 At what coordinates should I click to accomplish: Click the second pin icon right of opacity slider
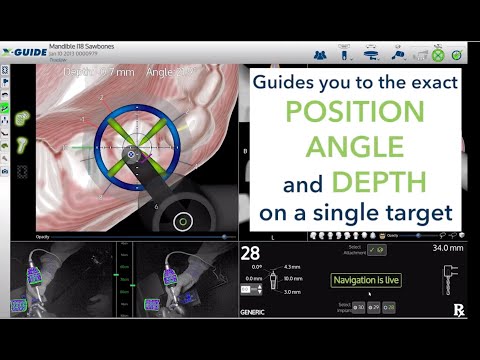pos(452,236)
